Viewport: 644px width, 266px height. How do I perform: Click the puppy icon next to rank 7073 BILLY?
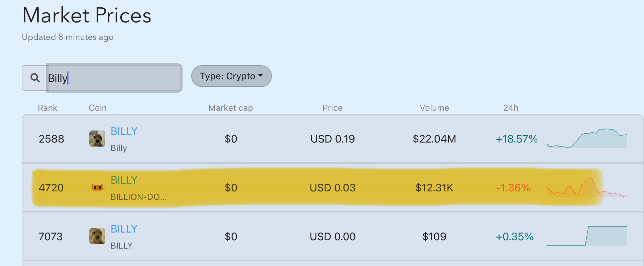[97, 236]
